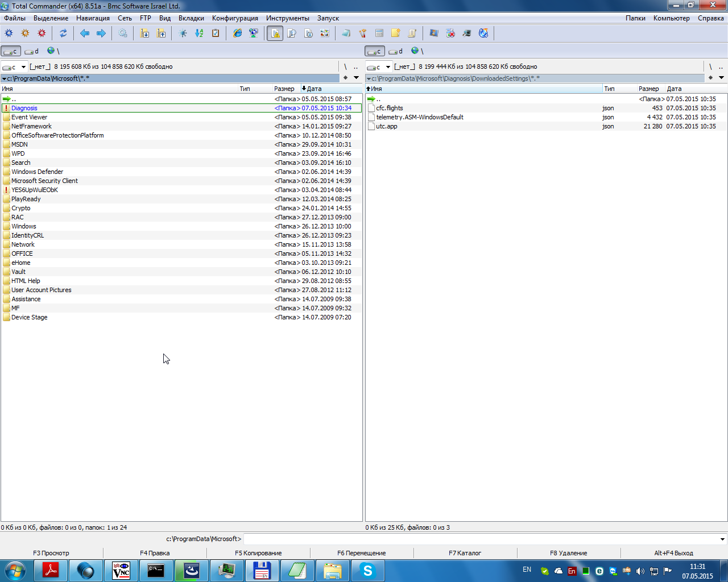
Task: Select drive d in left panel
Action: (x=32, y=51)
